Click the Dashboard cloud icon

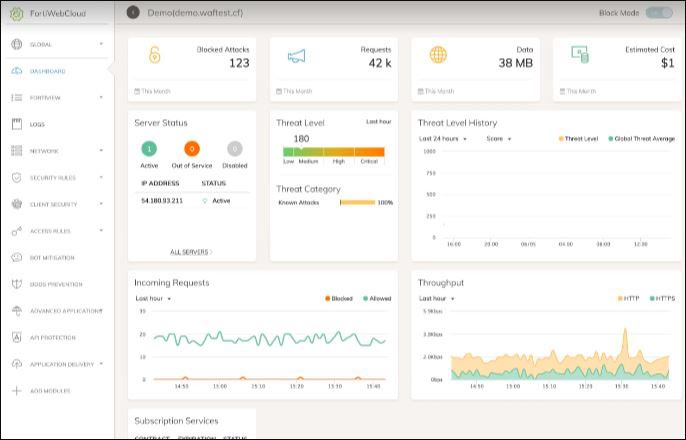[17, 71]
